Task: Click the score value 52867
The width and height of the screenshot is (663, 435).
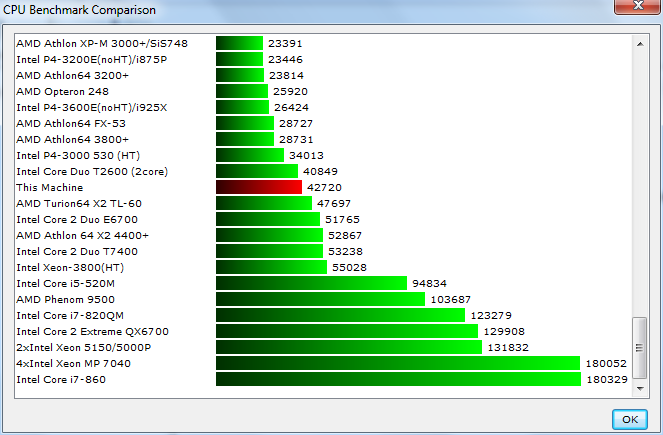Action: click(345, 235)
